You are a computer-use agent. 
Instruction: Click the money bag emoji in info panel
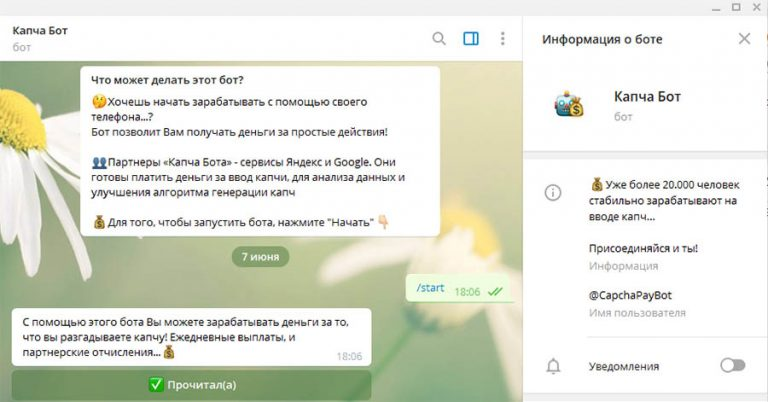click(597, 185)
